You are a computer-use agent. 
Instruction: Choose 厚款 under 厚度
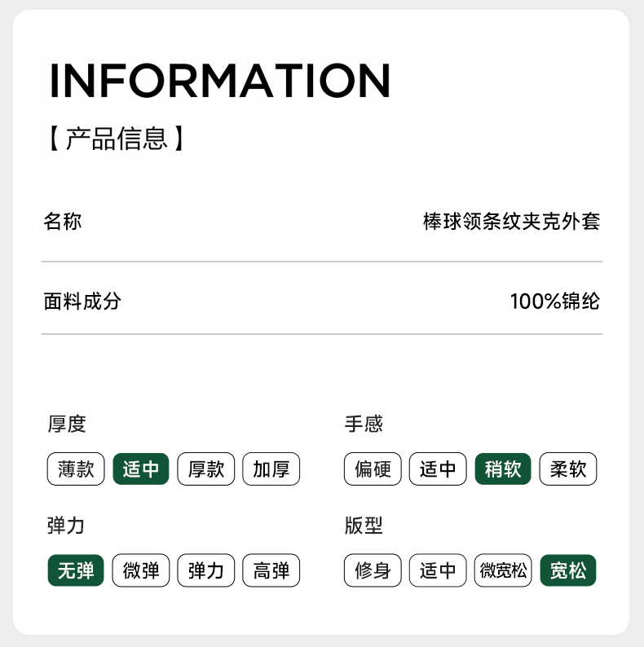pyautogui.click(x=206, y=469)
